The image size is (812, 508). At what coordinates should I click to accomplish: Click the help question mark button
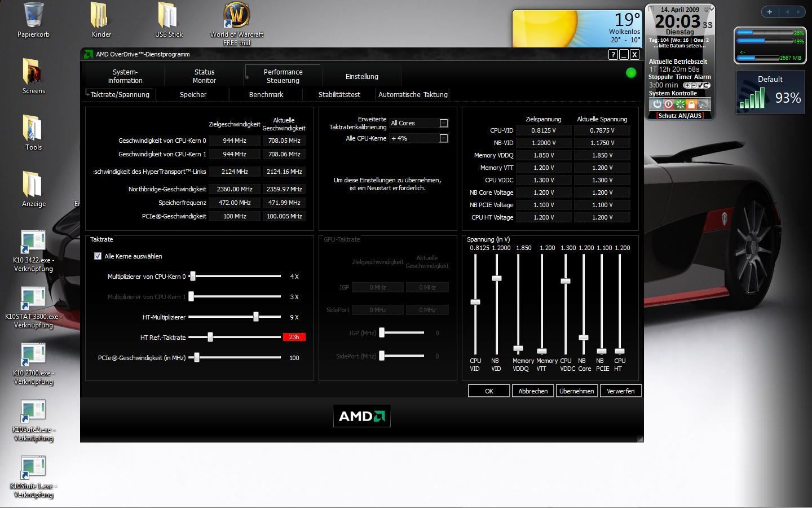(613, 54)
